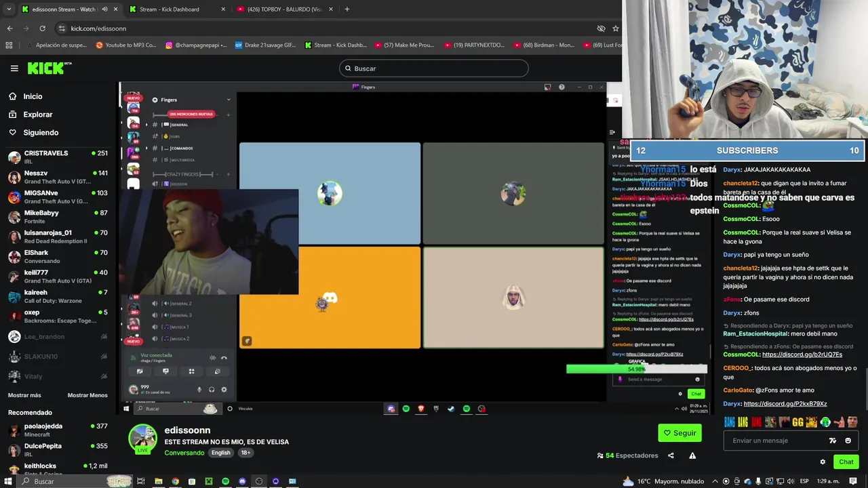Open the oxep channel
The image size is (868, 488).
pos(58,316)
